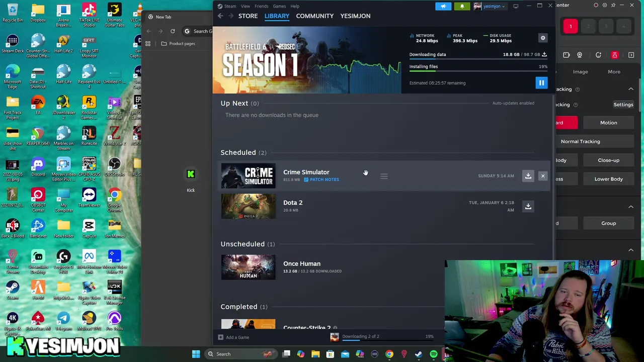Select Motion tracking mode

coord(608,123)
